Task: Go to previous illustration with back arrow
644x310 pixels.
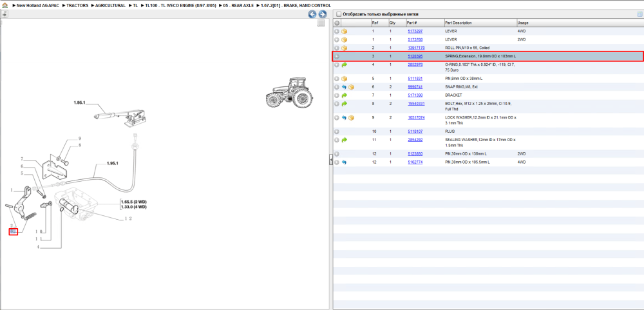Action: tap(312, 14)
